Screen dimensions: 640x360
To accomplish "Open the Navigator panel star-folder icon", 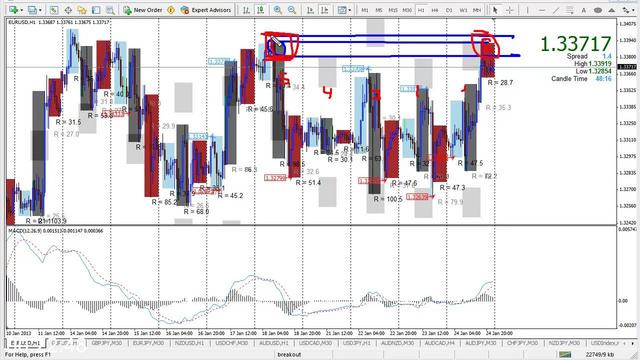I will click(82, 10).
